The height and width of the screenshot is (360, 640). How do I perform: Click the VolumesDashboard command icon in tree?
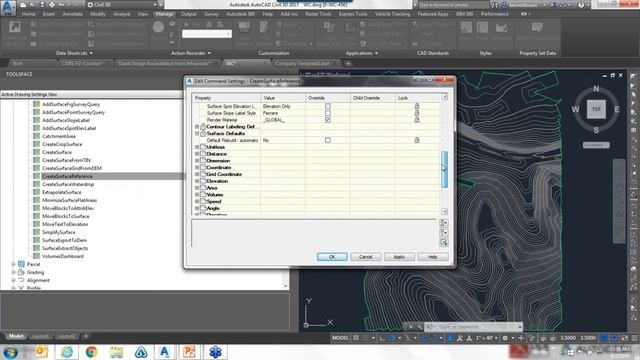pyautogui.click(x=36, y=256)
